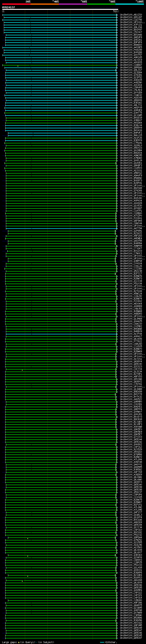Select the UniRef100_Q23D84 label
The image size is (146, 644).
131,72
